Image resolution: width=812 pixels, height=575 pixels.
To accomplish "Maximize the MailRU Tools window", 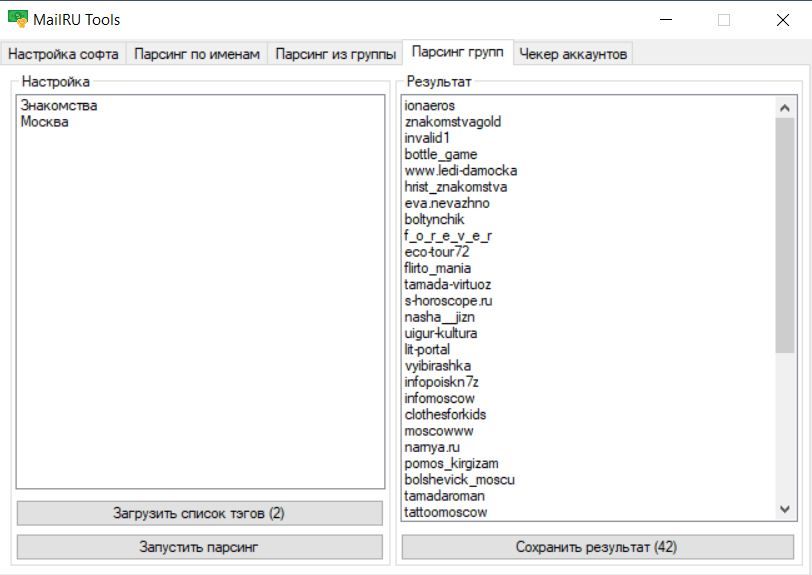I will (724, 20).
